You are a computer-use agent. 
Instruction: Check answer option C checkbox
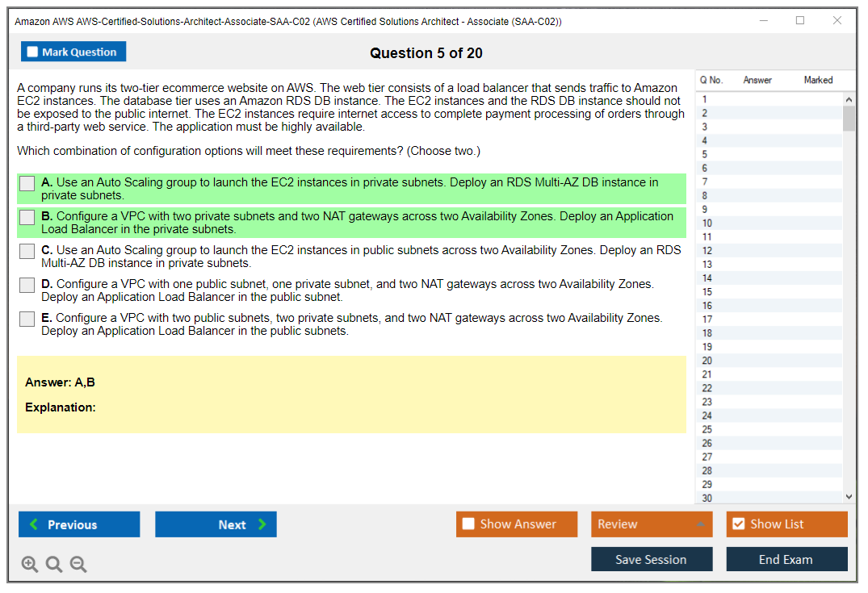point(27,251)
